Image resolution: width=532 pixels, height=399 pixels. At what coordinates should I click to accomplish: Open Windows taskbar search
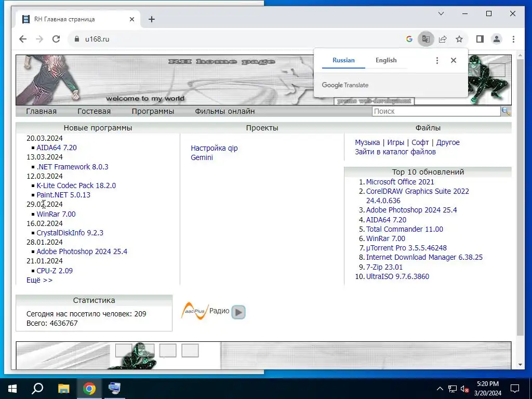[x=37, y=389]
